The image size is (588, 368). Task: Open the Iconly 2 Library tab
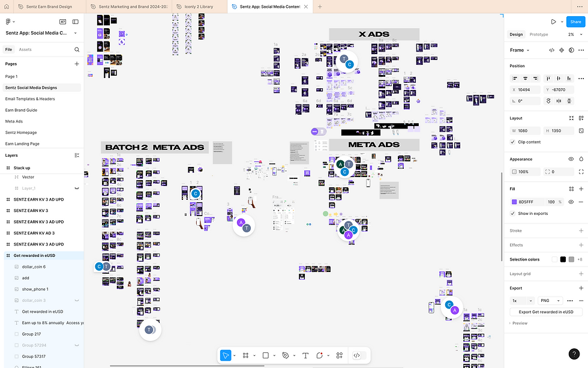coord(199,7)
